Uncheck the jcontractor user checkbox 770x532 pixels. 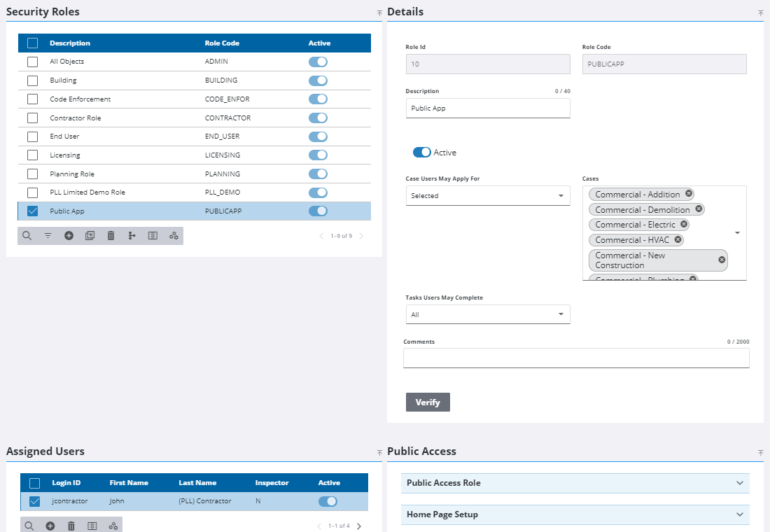pyautogui.click(x=34, y=501)
